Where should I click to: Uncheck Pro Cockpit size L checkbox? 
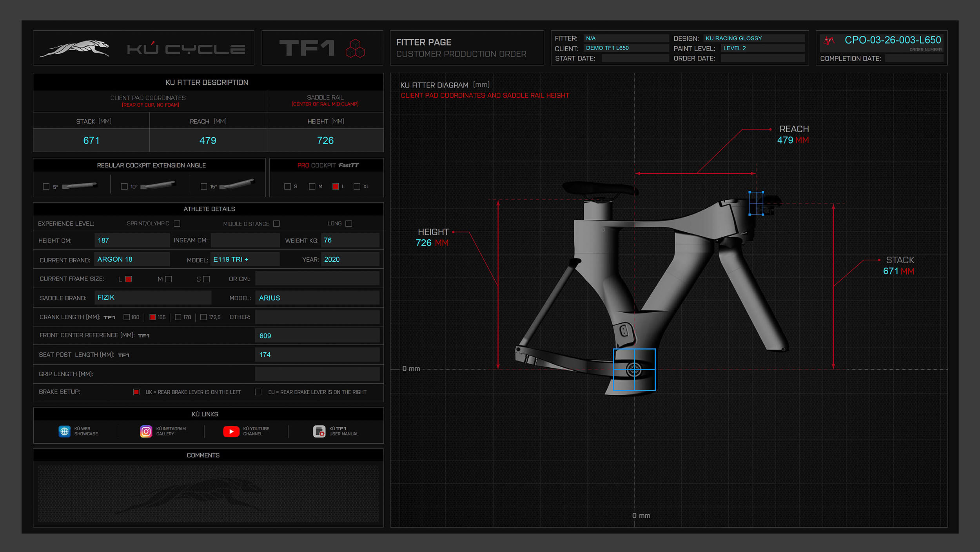336,186
